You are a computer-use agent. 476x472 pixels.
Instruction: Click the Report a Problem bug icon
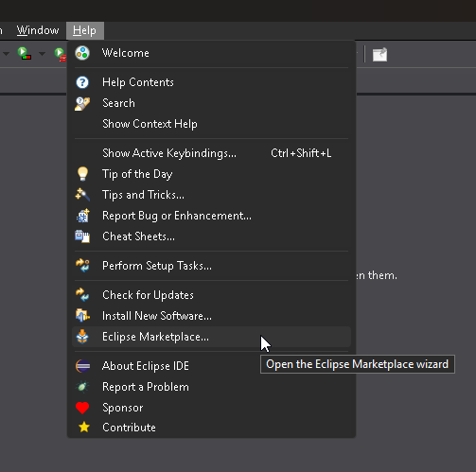(82, 387)
